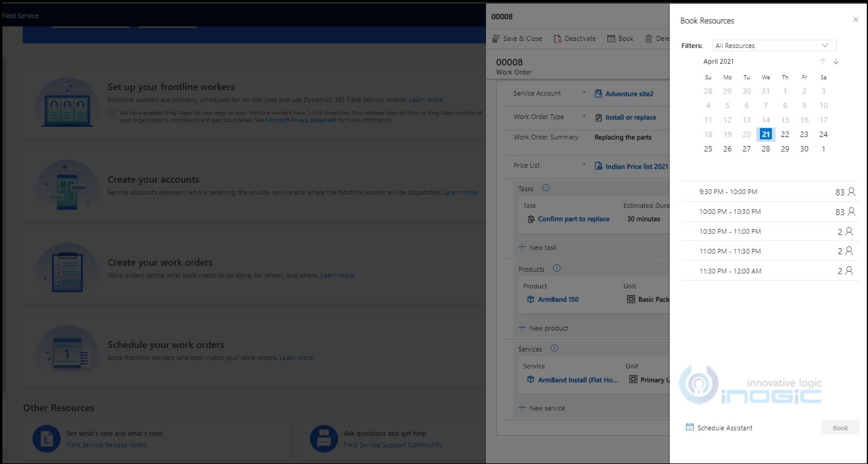Select April 23 in calendar
Image resolution: width=868 pixels, height=464 pixels.
[804, 134]
